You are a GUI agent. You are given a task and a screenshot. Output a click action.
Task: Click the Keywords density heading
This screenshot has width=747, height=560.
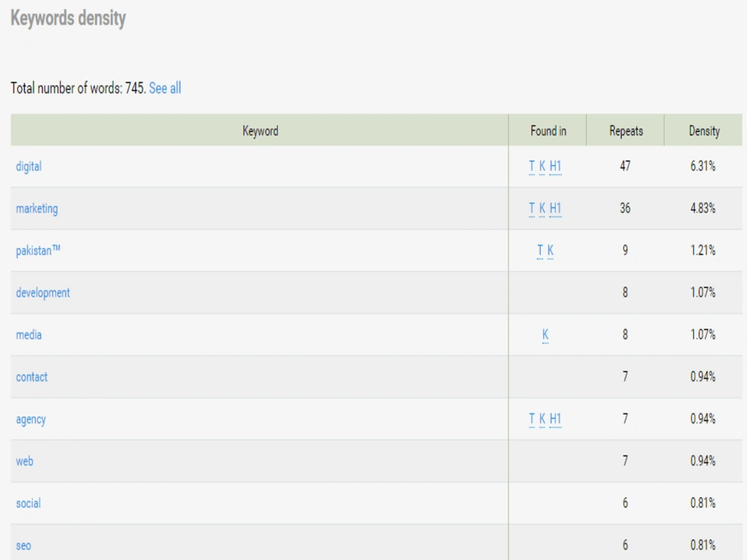(68, 19)
